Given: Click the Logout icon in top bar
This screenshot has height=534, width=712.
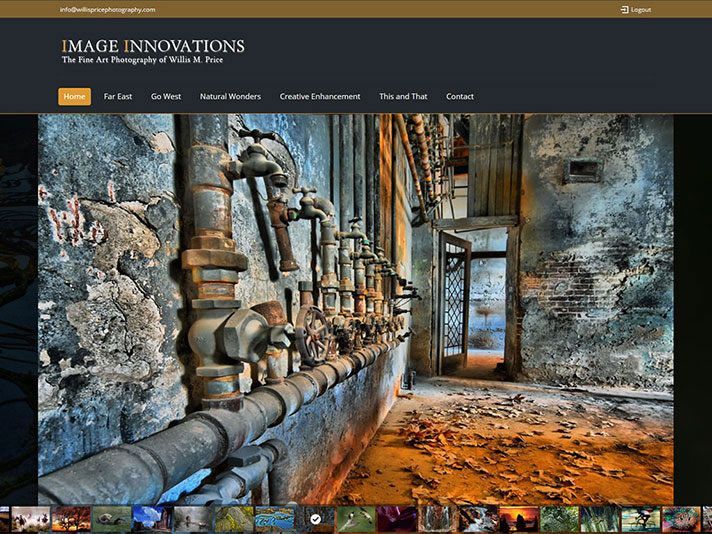Looking at the screenshot, I should (x=624, y=9).
